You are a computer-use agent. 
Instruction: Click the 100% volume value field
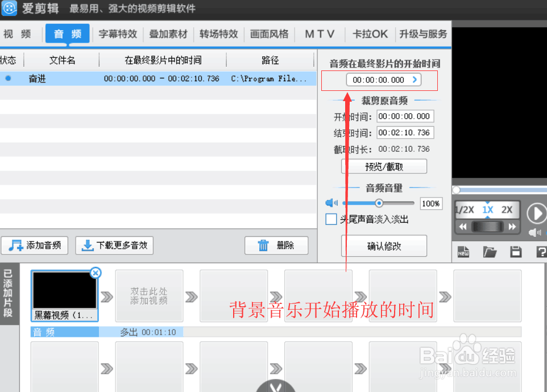point(431,203)
